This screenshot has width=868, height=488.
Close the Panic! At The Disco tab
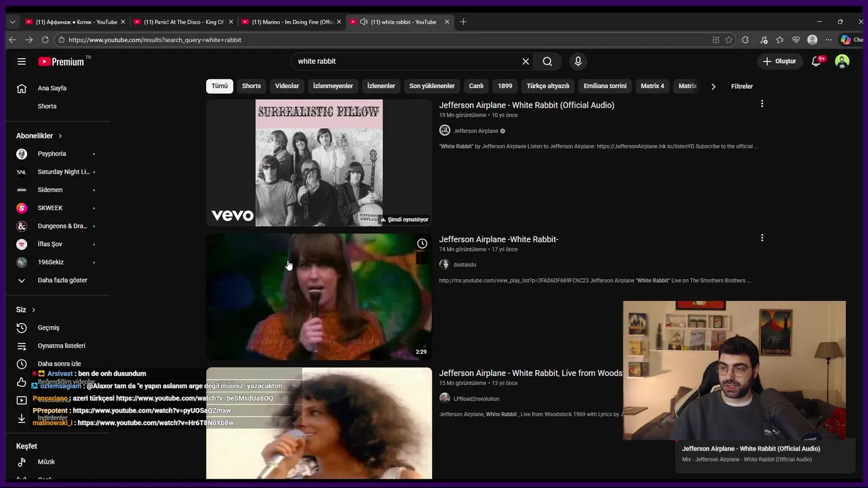(x=231, y=22)
